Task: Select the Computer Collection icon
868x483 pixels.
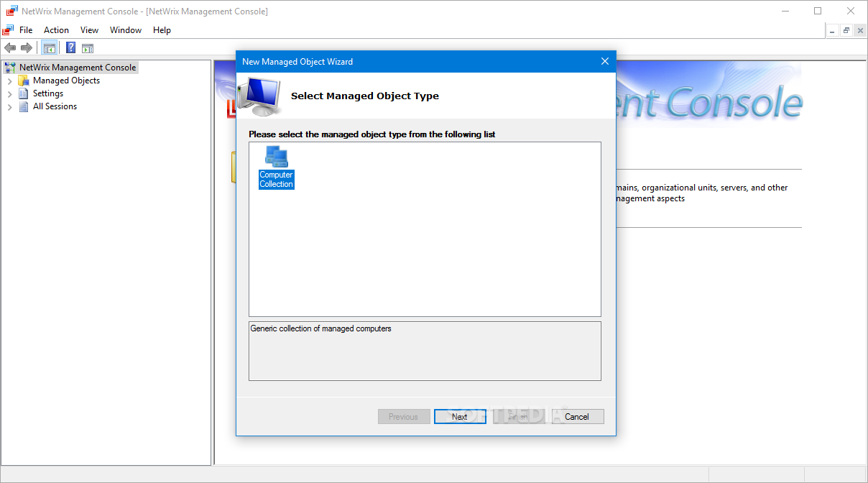Action: pyautogui.click(x=277, y=156)
